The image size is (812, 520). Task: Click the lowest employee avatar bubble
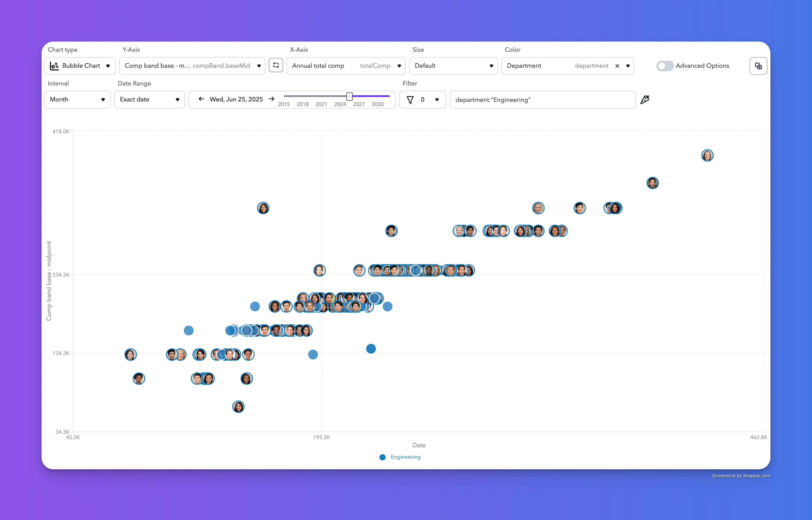click(x=238, y=407)
